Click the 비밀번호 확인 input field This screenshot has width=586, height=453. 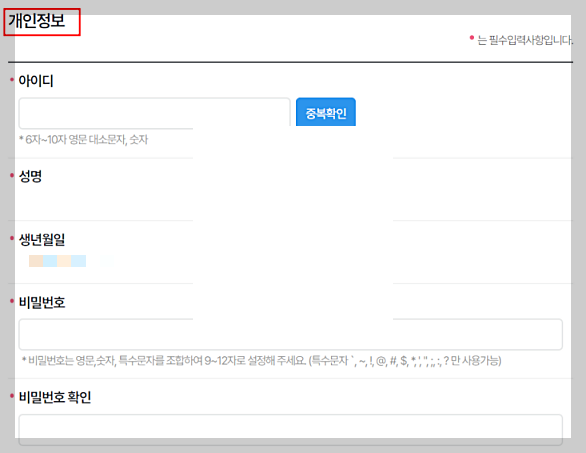point(290,429)
